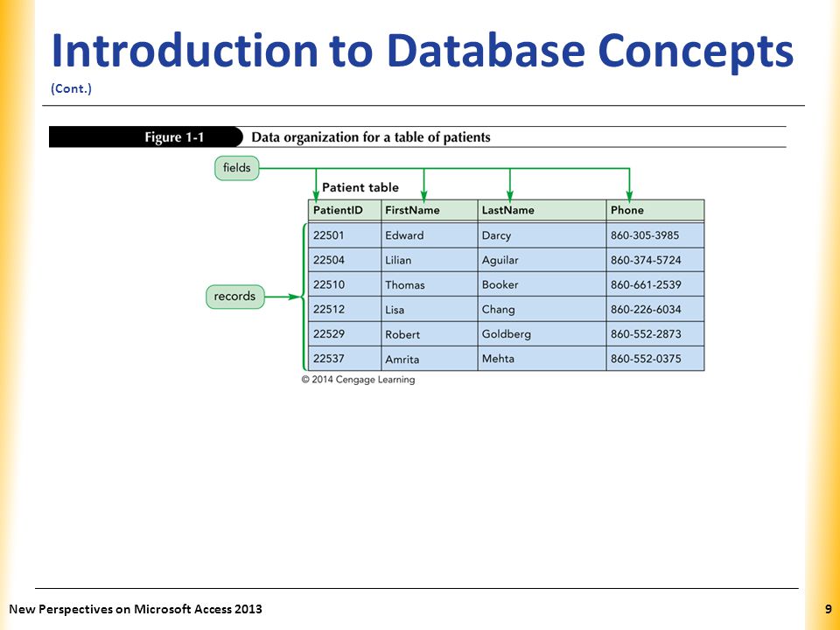Click the green "fields" callout label
This screenshot has width=840, height=630.
pyautogui.click(x=237, y=168)
